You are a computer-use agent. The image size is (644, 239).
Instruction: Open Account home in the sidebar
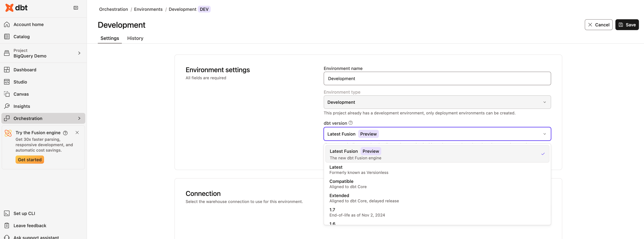point(43,25)
